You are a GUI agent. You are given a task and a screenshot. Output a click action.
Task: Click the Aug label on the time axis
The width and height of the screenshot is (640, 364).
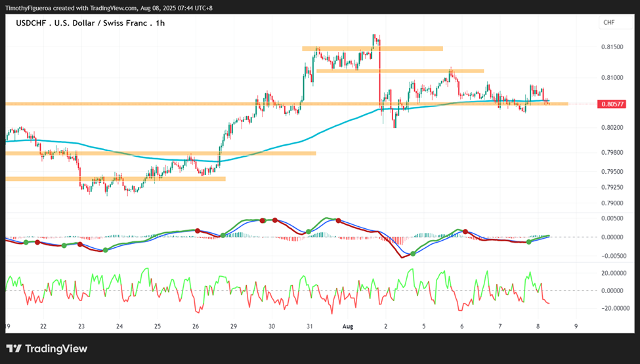348,327
